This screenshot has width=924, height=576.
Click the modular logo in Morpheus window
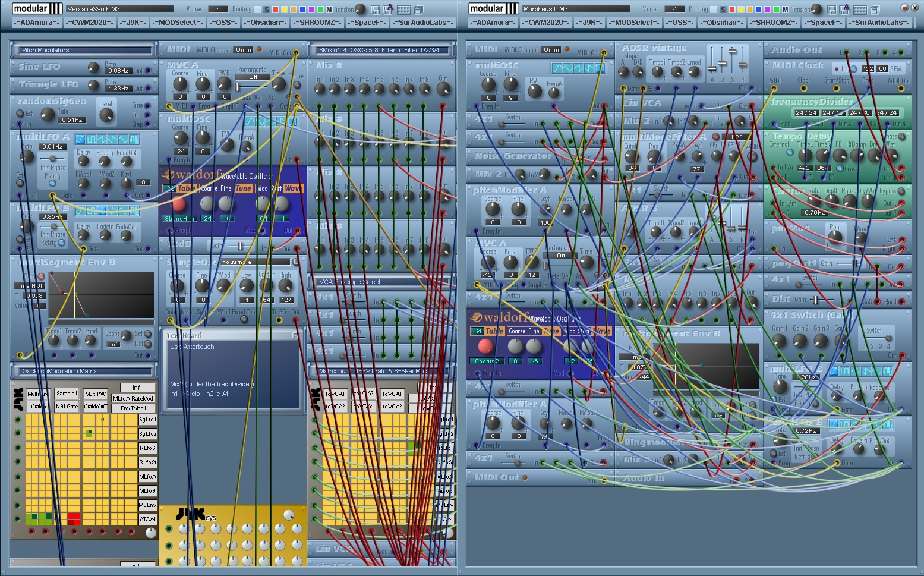pyautogui.click(x=494, y=8)
